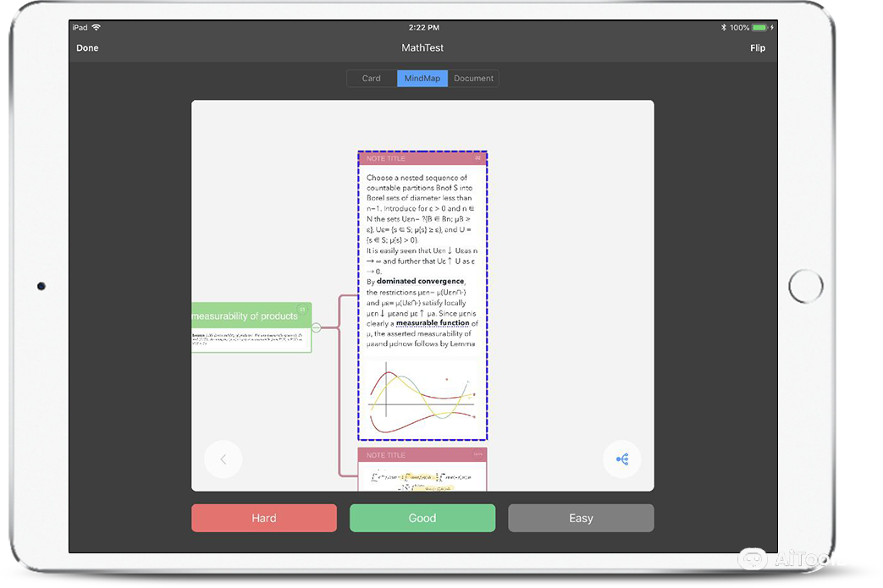883x588 pixels.
Task: Rate this card as Easy
Action: 581,518
